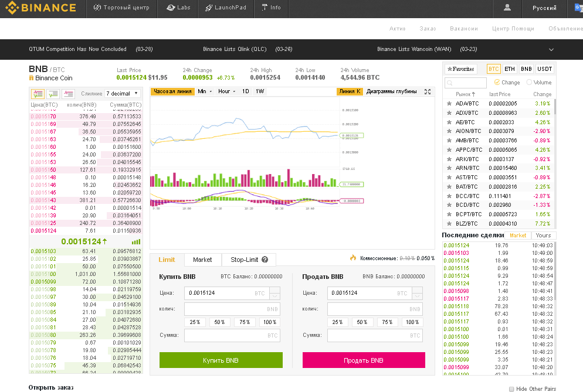Set buy amount to 50%

220,322
